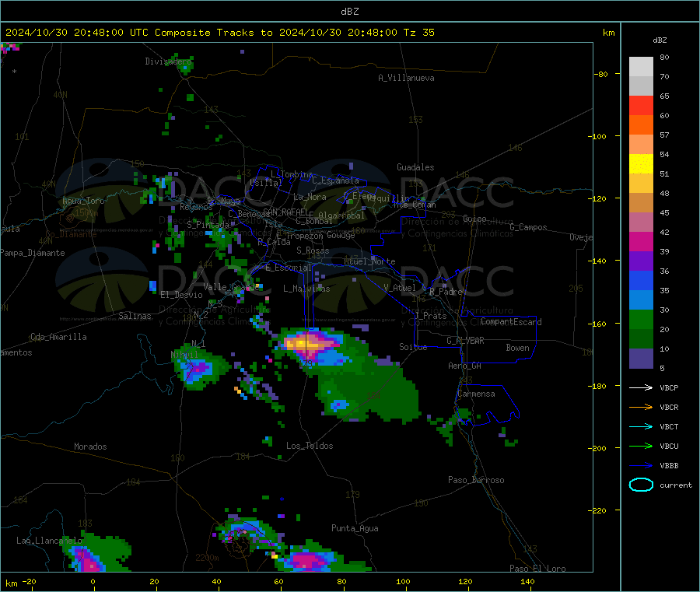Click the 'G_Campos' map label
Viewport: 700px width, 592px height.
coord(528,227)
